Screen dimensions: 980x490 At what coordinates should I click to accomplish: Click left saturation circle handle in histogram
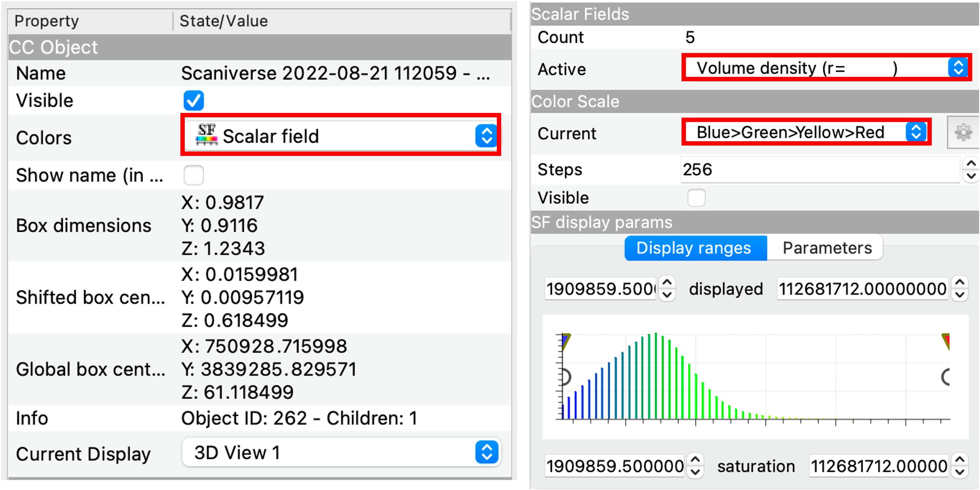tap(566, 377)
